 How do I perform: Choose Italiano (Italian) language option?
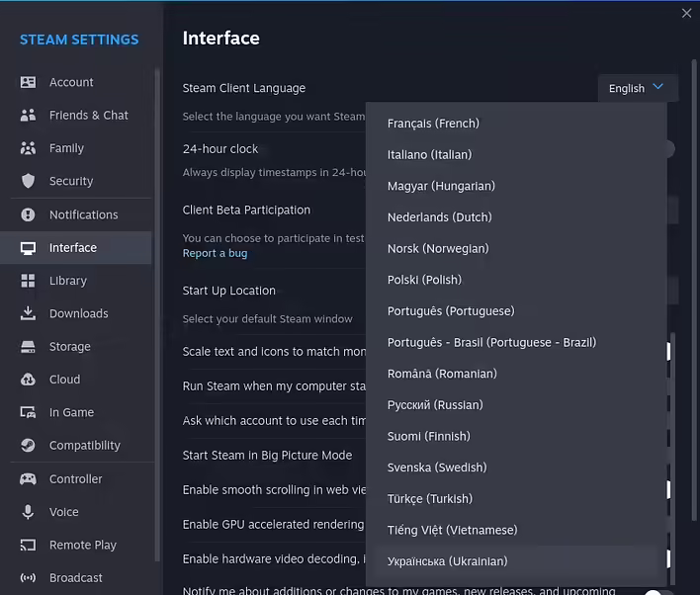point(516,154)
